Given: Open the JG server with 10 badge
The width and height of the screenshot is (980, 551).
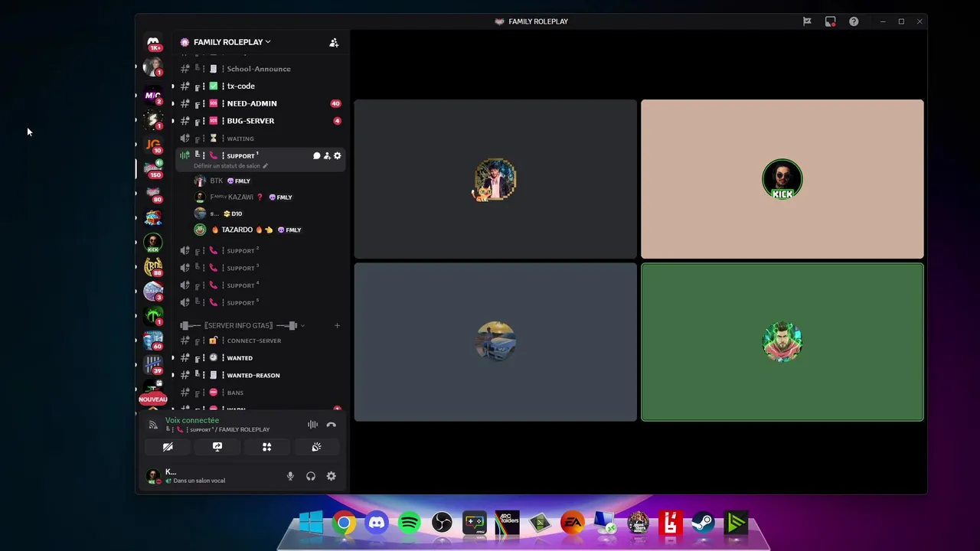Looking at the screenshot, I should (x=153, y=144).
